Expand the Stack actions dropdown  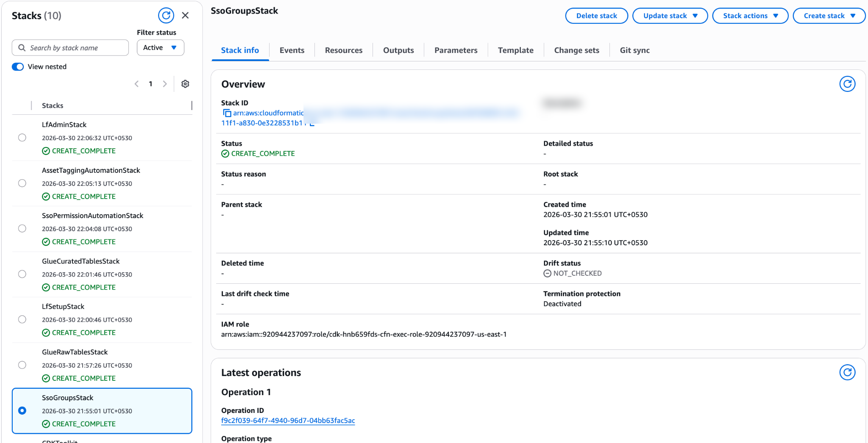tap(750, 16)
